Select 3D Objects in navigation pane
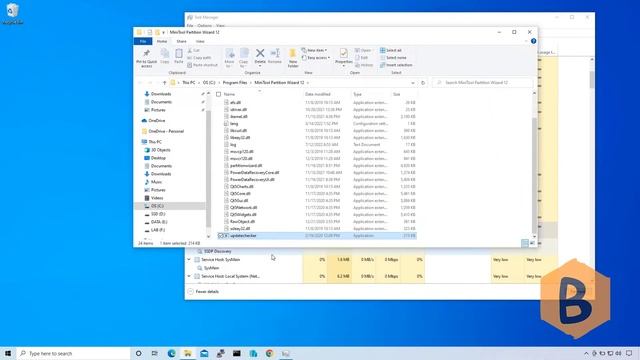The width and height of the screenshot is (640, 360). 160,150
